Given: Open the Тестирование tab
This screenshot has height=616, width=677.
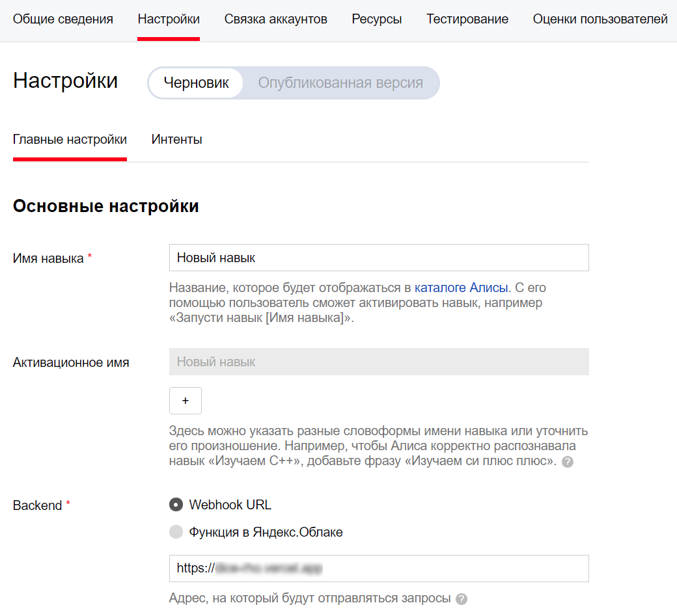Looking at the screenshot, I should pyautogui.click(x=467, y=19).
